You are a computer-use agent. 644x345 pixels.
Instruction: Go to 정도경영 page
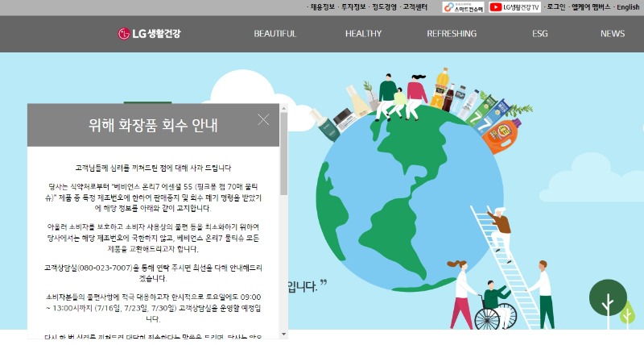[x=385, y=7]
